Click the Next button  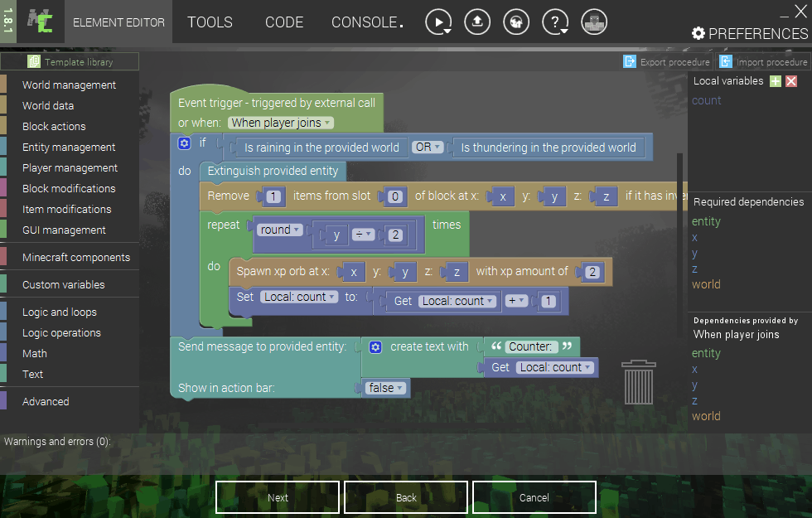coord(277,497)
